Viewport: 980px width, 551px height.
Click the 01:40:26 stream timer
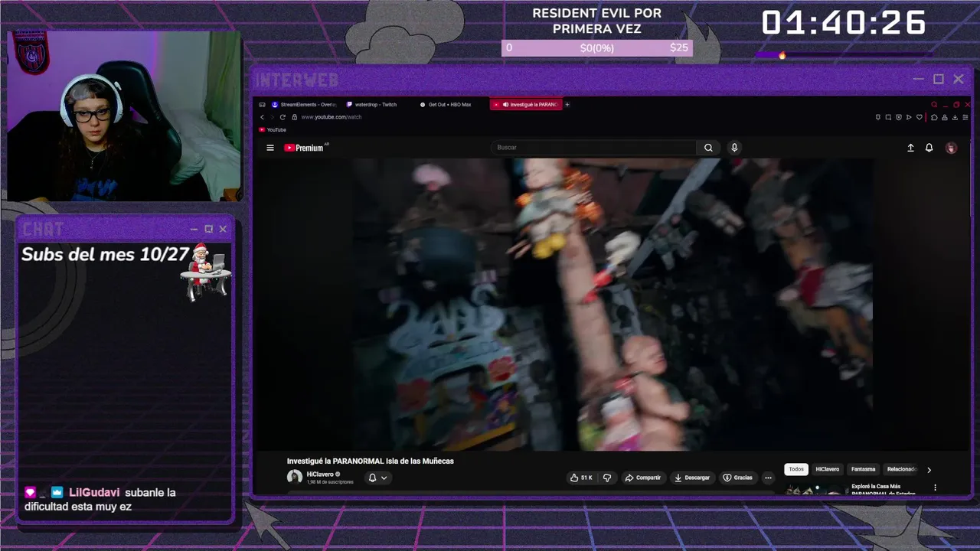tap(844, 23)
